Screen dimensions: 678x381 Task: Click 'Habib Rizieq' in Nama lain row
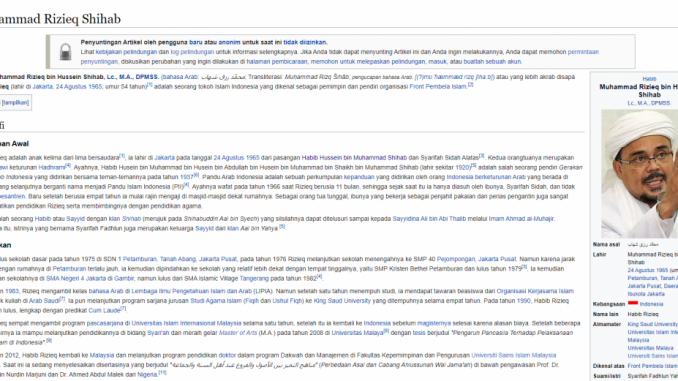point(643,314)
